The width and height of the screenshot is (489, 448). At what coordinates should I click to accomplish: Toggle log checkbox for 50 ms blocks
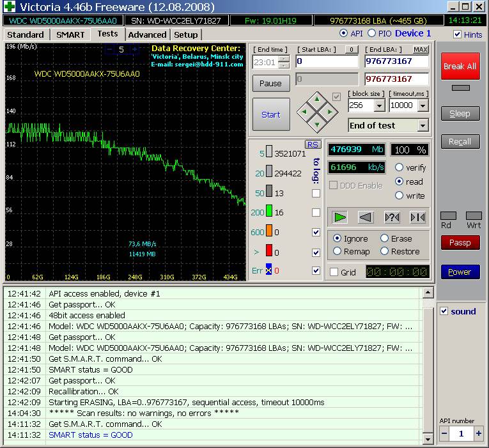pos(316,193)
